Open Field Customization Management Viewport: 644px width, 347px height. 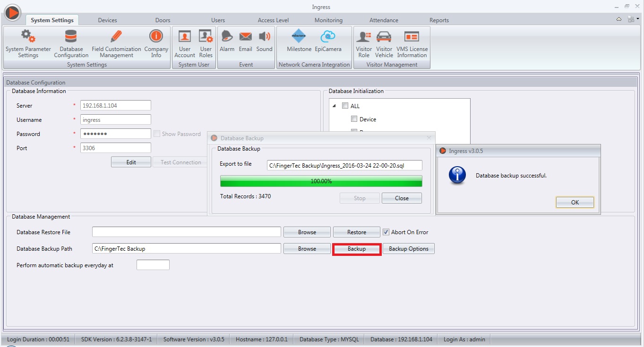tap(116, 43)
